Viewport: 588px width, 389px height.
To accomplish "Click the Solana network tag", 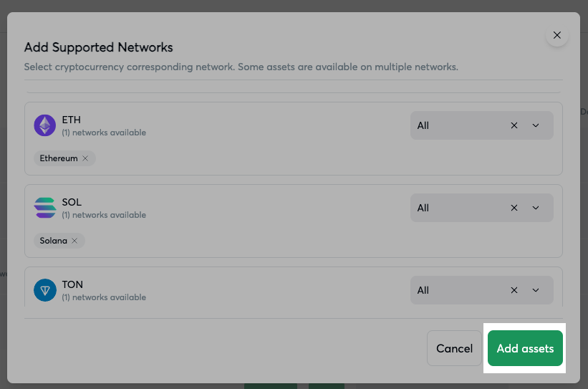I will pos(53,241).
